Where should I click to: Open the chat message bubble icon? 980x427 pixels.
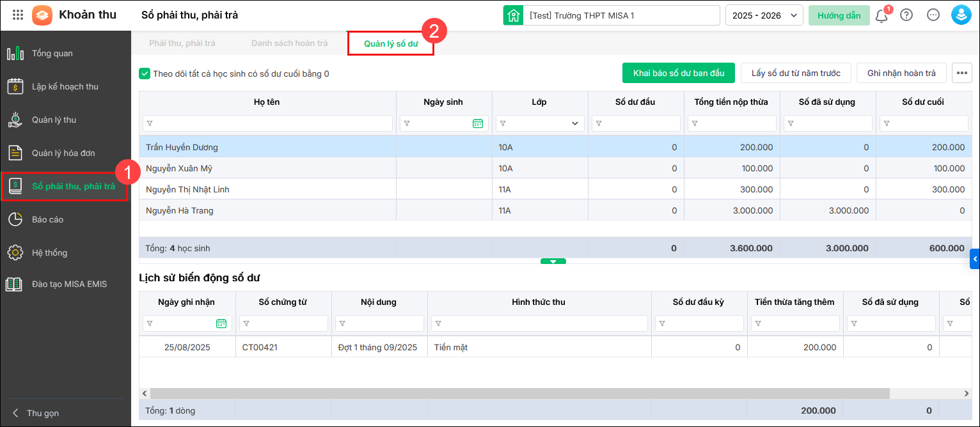933,15
